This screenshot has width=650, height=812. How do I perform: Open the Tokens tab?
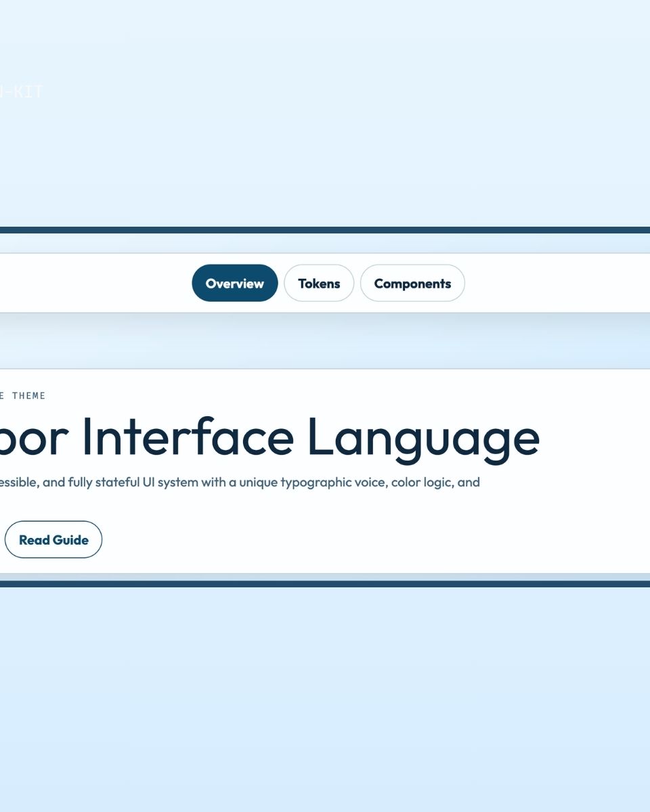tap(319, 283)
